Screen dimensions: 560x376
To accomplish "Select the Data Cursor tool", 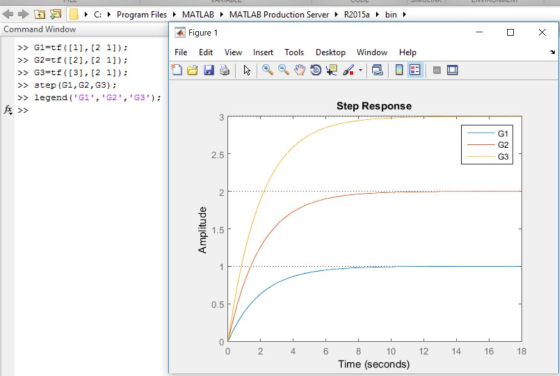I will click(331, 70).
